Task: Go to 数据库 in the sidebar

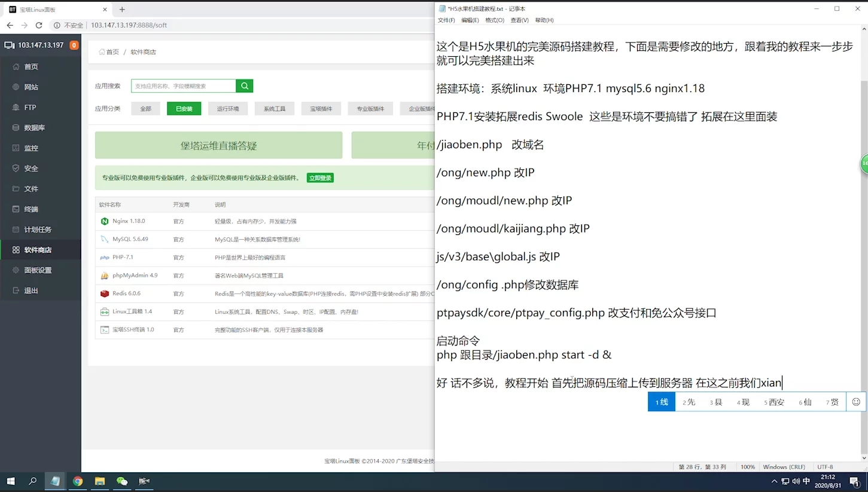Action: [34, 128]
